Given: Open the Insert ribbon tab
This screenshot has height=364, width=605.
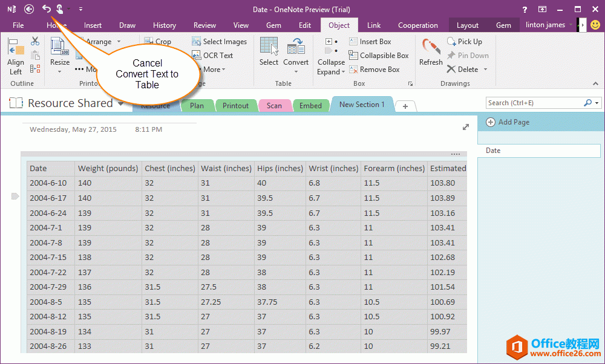Looking at the screenshot, I should tap(93, 25).
